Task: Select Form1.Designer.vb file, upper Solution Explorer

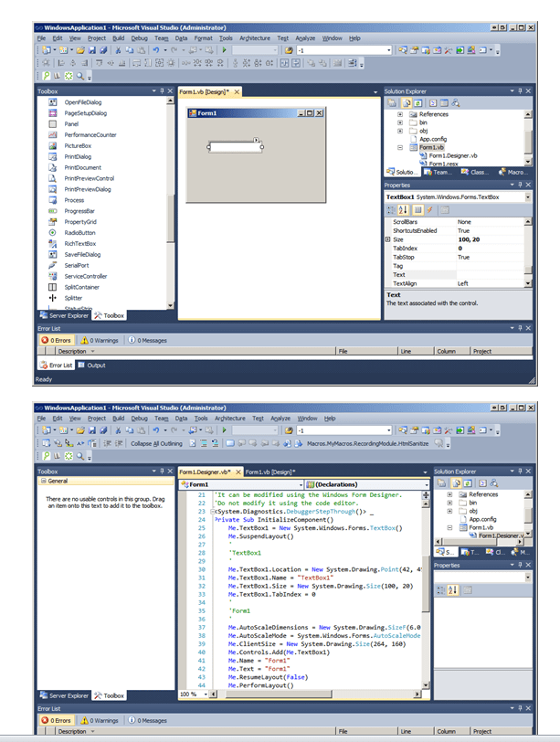Action: coord(452,155)
